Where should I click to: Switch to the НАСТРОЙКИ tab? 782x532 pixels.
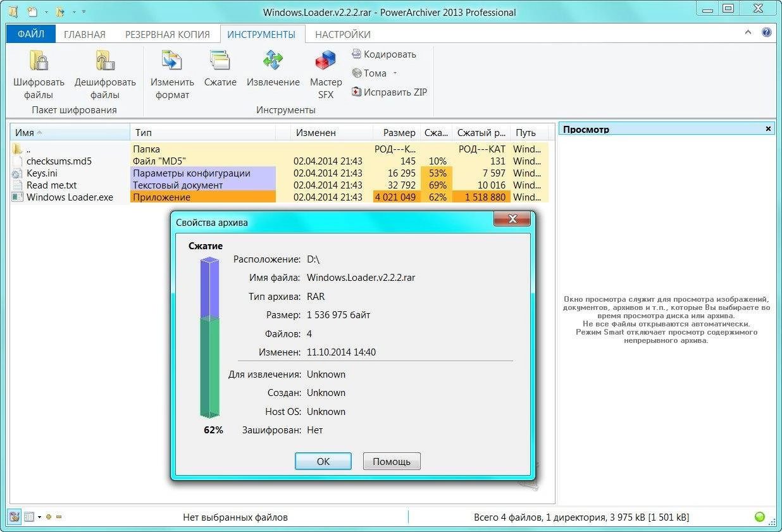click(x=343, y=34)
